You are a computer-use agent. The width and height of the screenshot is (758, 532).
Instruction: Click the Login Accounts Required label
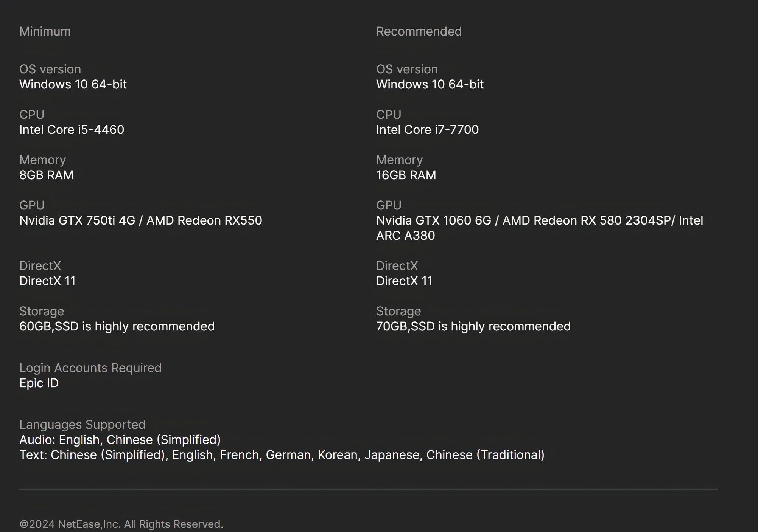(90, 368)
